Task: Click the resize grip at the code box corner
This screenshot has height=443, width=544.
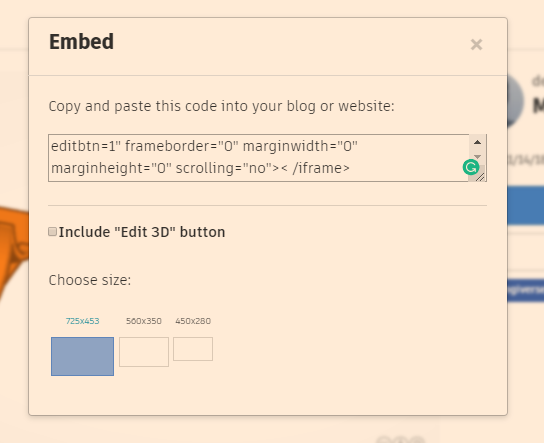Action: tap(481, 177)
